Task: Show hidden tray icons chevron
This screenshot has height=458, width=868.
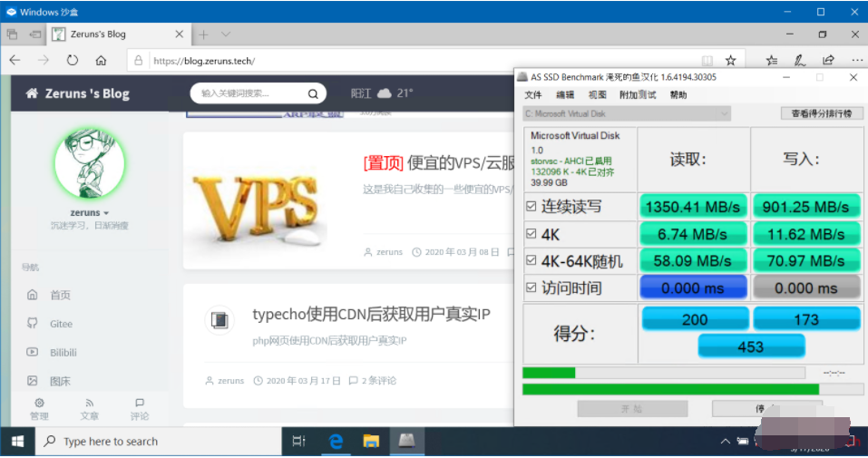Action: click(x=725, y=442)
